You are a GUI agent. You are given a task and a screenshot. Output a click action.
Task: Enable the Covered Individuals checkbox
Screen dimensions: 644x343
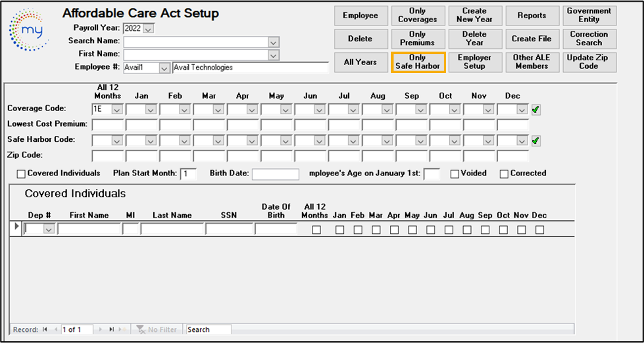click(21, 174)
